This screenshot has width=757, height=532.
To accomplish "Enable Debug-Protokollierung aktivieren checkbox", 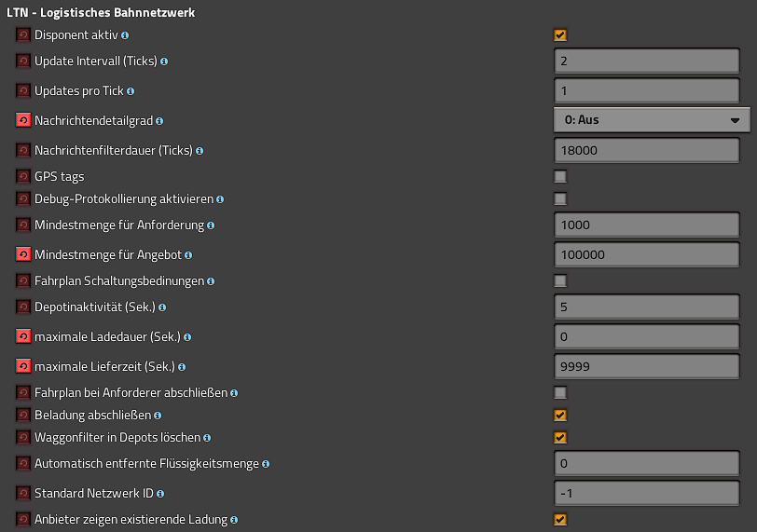I will (560, 198).
